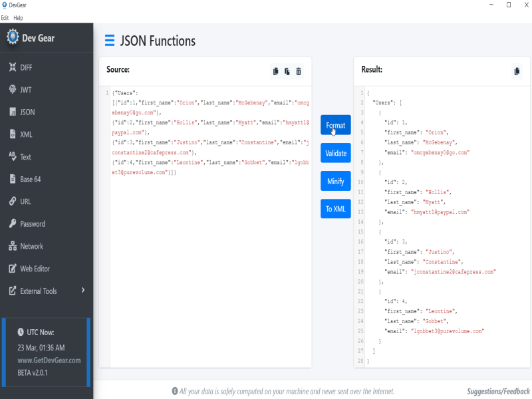Paste into Source using the paste icon
Image resolution: width=532 pixels, height=399 pixels.
coord(287,71)
